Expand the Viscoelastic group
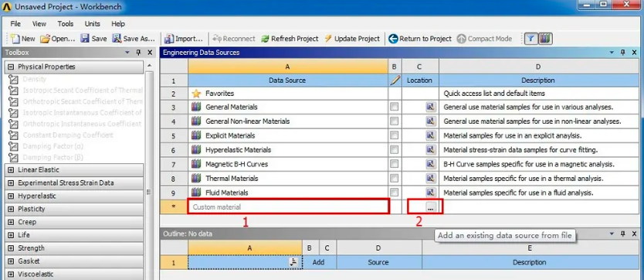644x280 pixels. (x=11, y=275)
